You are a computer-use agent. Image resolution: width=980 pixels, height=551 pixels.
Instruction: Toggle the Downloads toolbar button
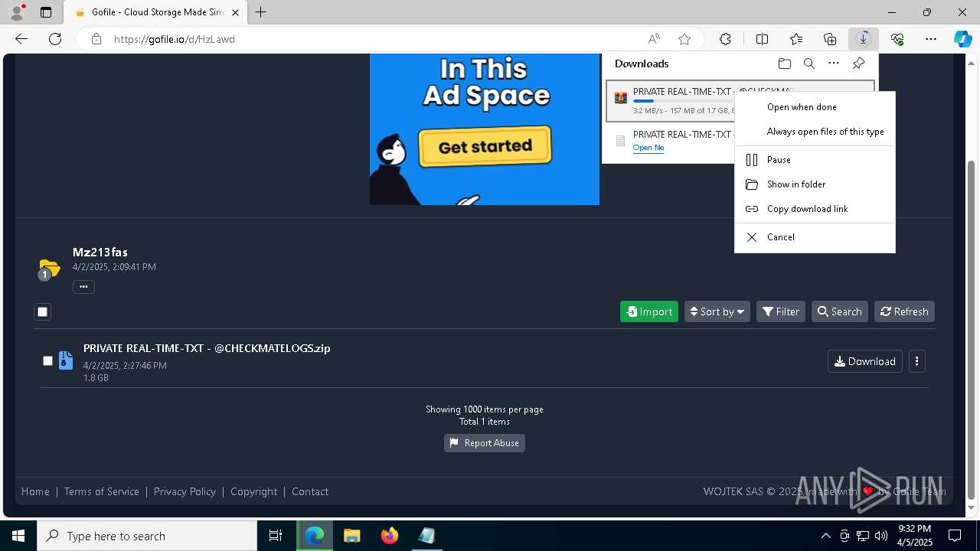click(864, 39)
